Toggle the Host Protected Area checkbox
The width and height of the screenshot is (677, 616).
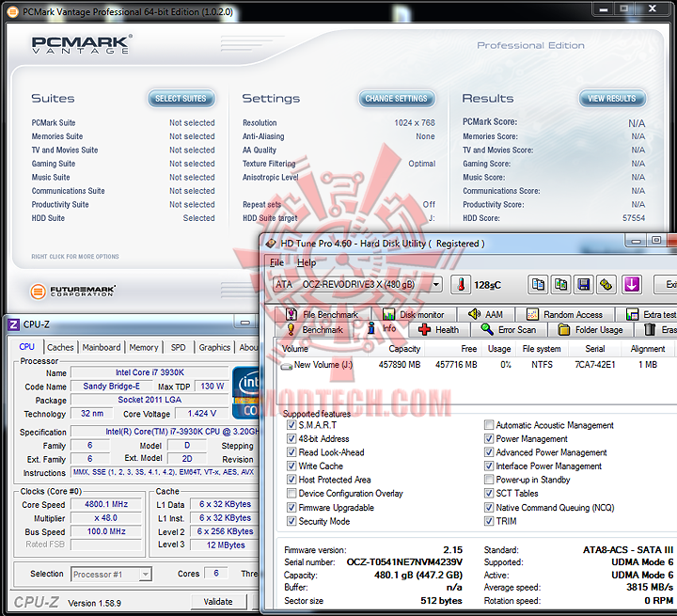point(291,480)
